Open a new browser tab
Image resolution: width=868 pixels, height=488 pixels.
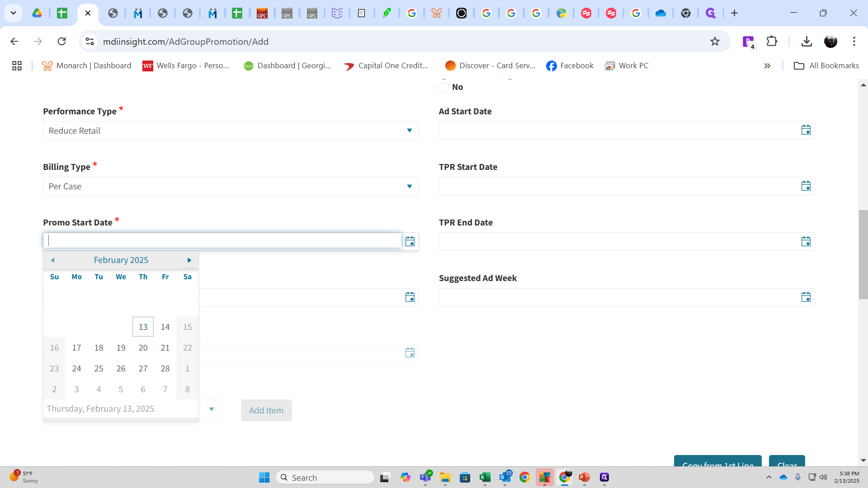pyautogui.click(x=734, y=13)
